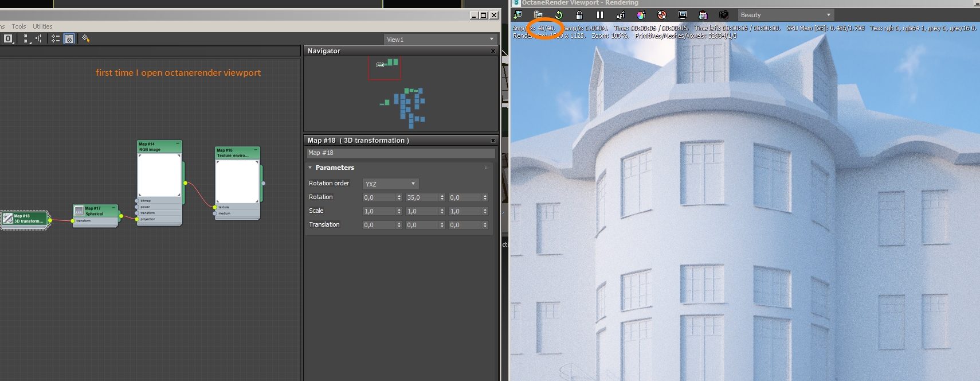Adjust the Translation Y spinner arrows
The height and width of the screenshot is (381, 980).
[x=442, y=225]
